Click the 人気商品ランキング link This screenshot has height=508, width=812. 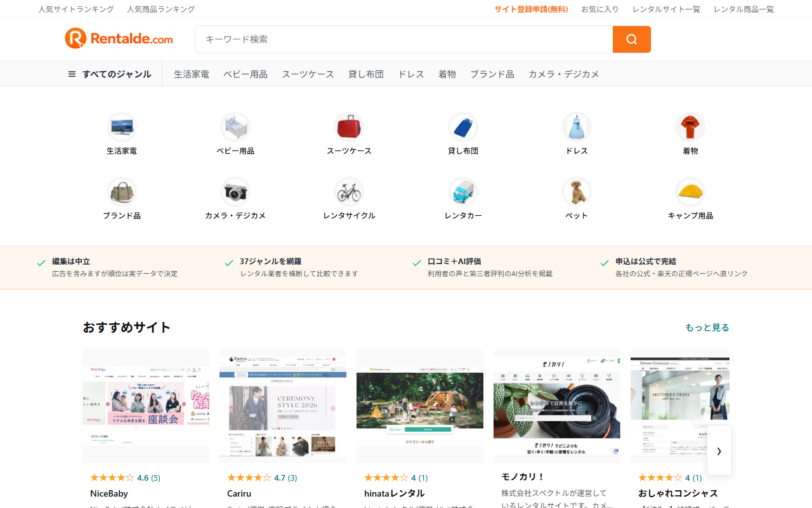(x=161, y=10)
